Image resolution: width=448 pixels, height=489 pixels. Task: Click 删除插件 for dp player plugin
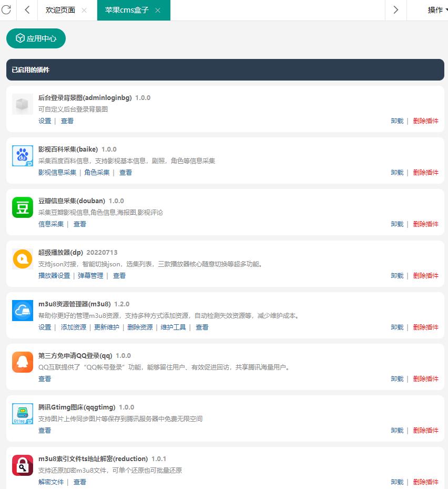pos(425,276)
